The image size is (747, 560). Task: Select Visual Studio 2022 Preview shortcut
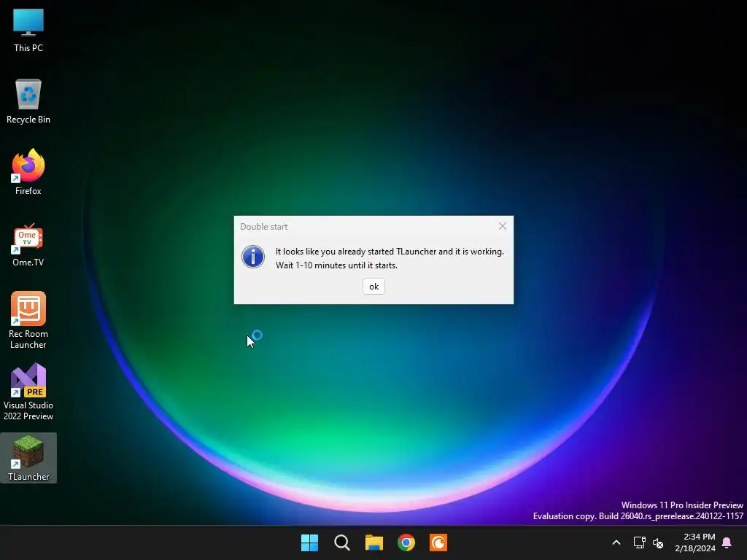point(28,392)
